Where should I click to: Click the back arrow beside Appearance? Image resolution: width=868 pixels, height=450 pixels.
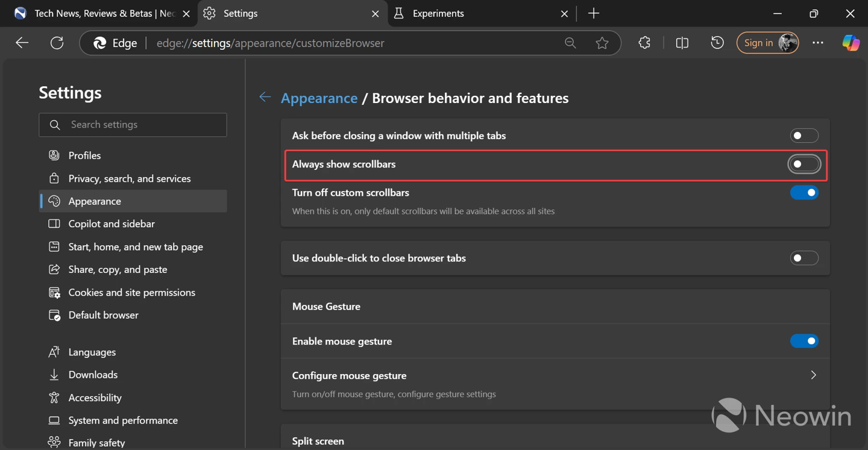tap(265, 98)
